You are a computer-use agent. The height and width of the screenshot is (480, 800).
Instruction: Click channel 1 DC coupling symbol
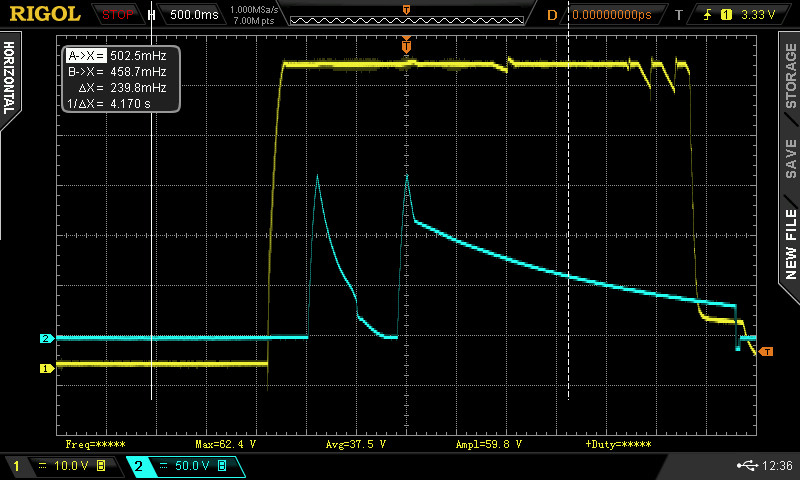[x=42, y=465]
